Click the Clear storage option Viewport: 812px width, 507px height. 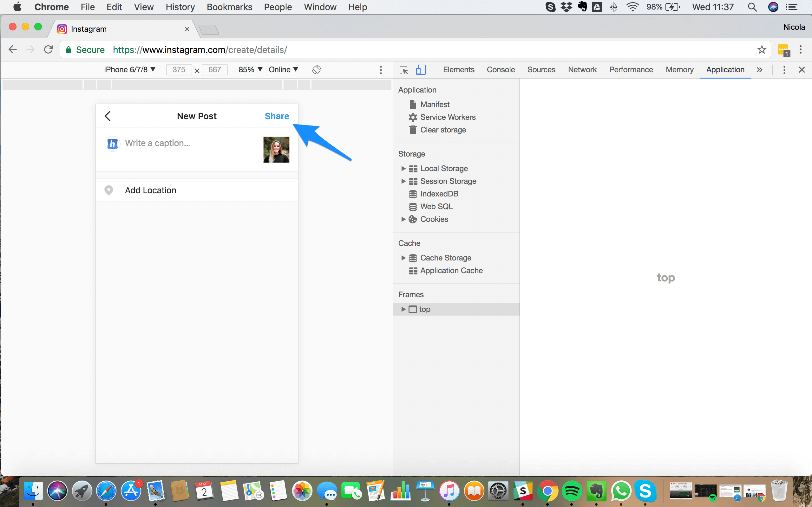[x=442, y=130]
